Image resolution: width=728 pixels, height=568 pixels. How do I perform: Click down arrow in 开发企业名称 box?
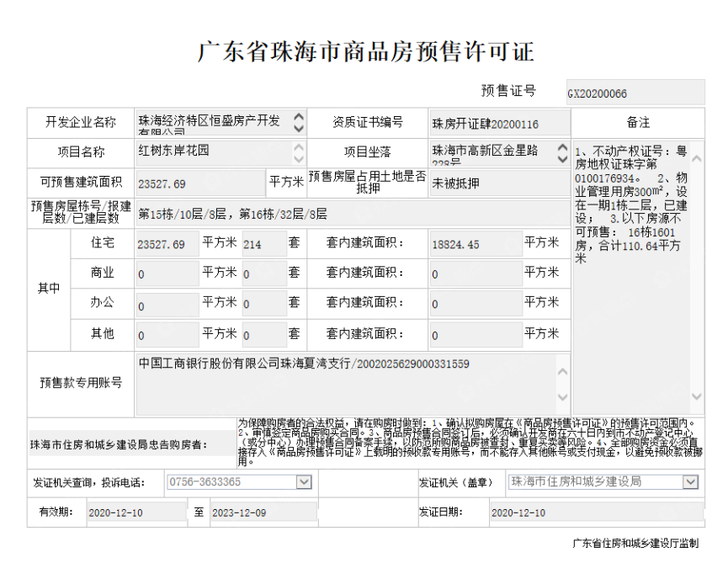pos(299,129)
